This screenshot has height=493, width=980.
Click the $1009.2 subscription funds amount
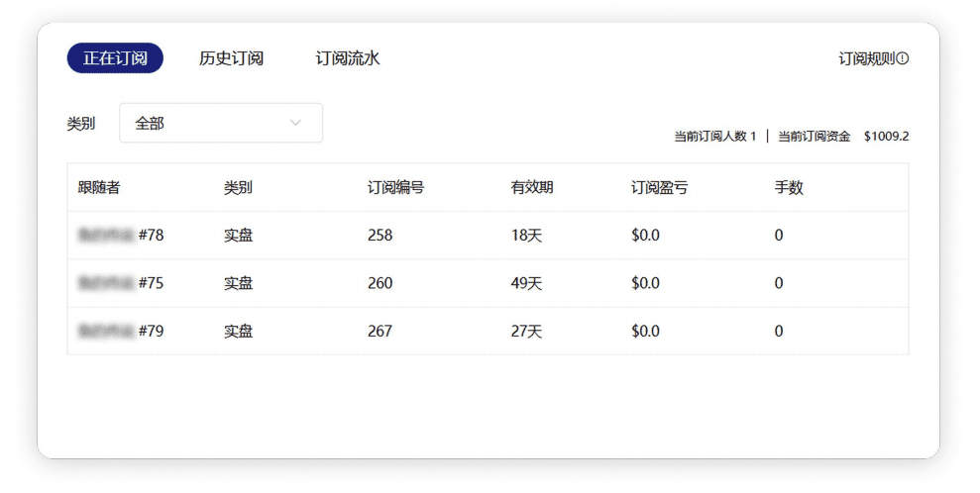point(886,137)
